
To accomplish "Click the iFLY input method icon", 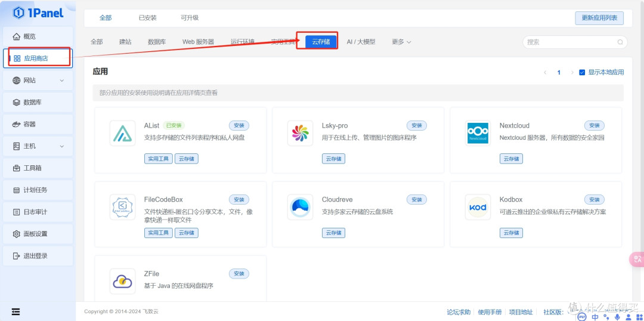I will coord(581,317).
